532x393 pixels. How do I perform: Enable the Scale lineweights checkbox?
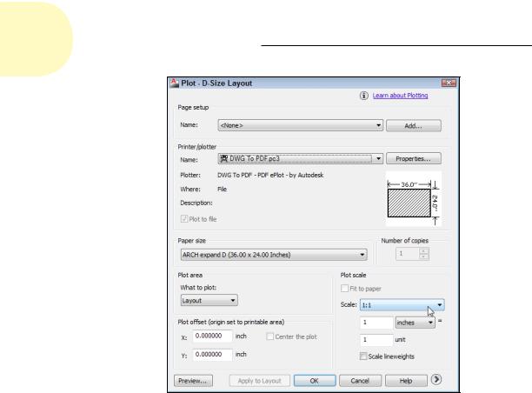pos(363,356)
